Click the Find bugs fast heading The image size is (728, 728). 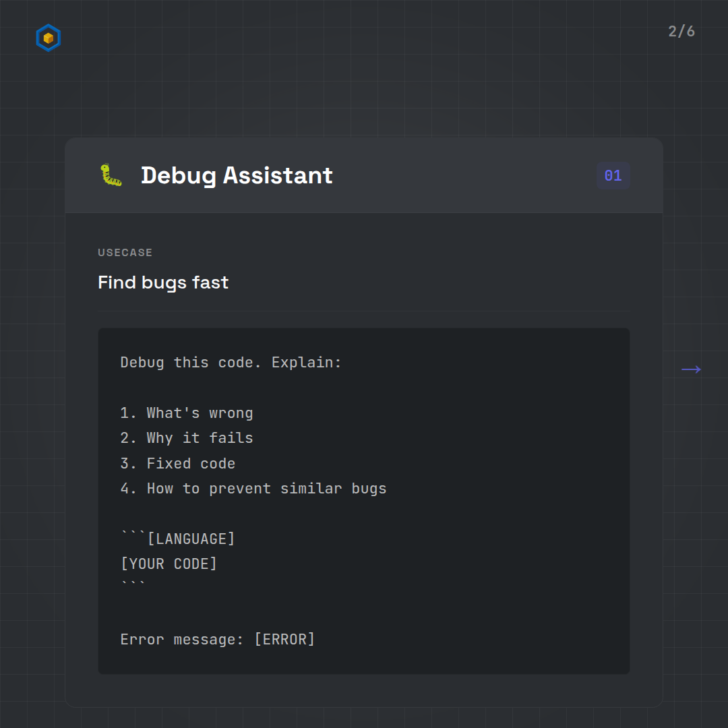pyautogui.click(x=163, y=282)
